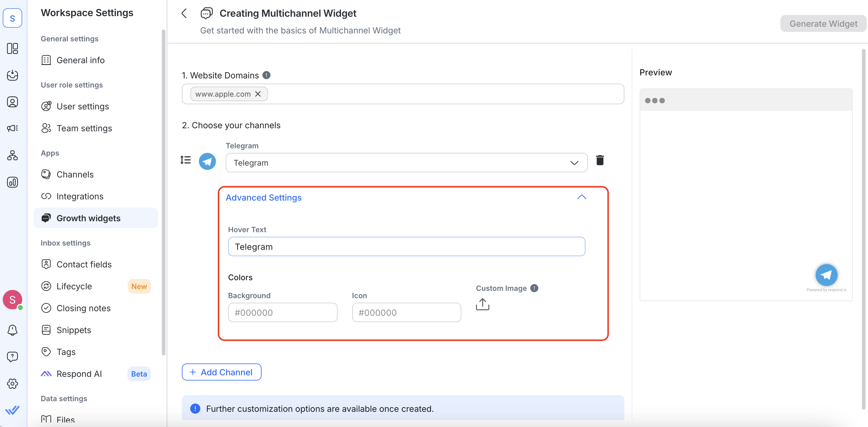
Task: Delete the Telegram channel with trash icon
Action: coord(600,160)
